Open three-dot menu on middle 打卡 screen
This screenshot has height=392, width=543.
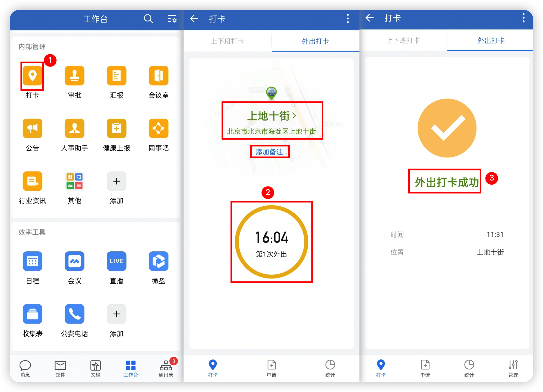[x=348, y=19]
